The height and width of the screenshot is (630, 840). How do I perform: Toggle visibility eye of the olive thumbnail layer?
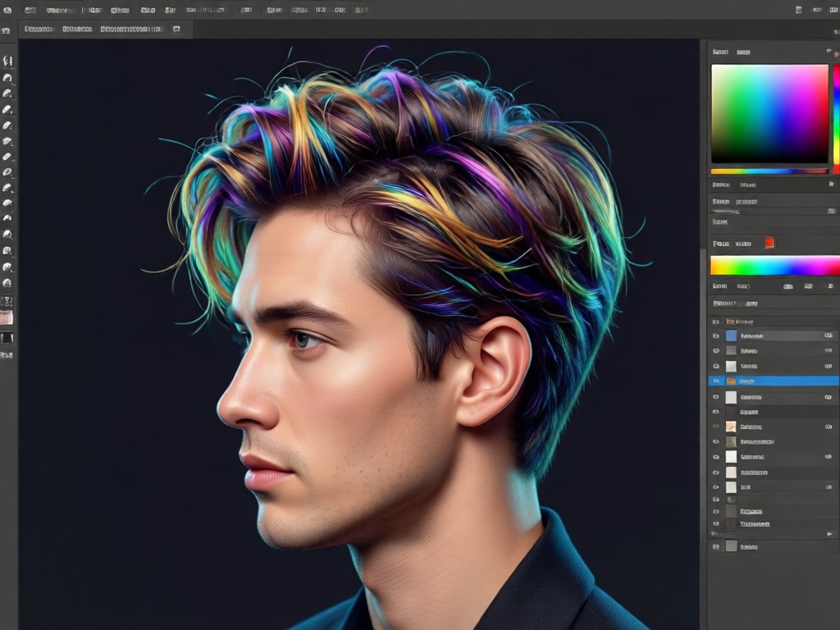pyautogui.click(x=715, y=442)
